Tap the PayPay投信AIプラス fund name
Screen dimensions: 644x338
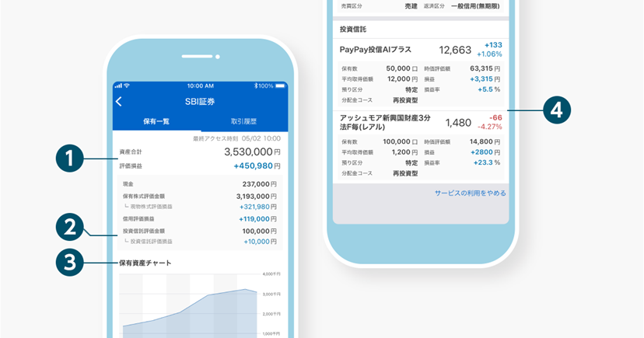[376, 50]
